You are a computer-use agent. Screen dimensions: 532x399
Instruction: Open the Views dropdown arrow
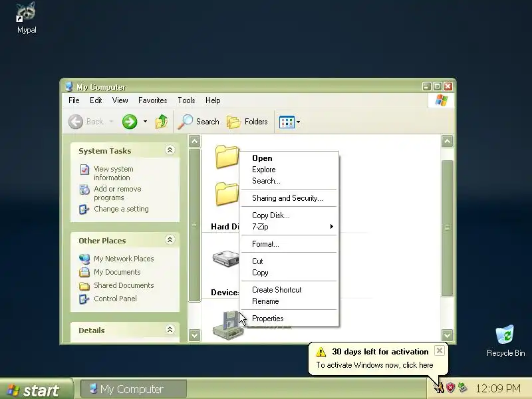pyautogui.click(x=298, y=122)
